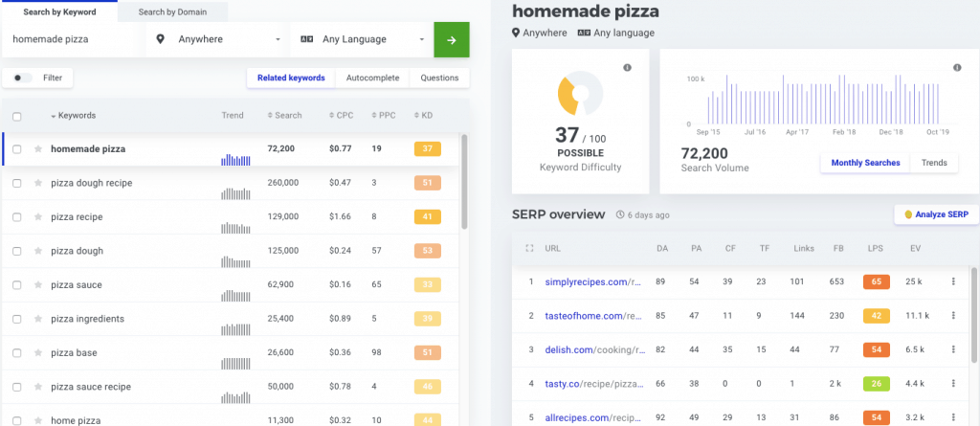980x426 pixels.
Task: Open the tasteofhome.com result link
Action: pos(593,316)
